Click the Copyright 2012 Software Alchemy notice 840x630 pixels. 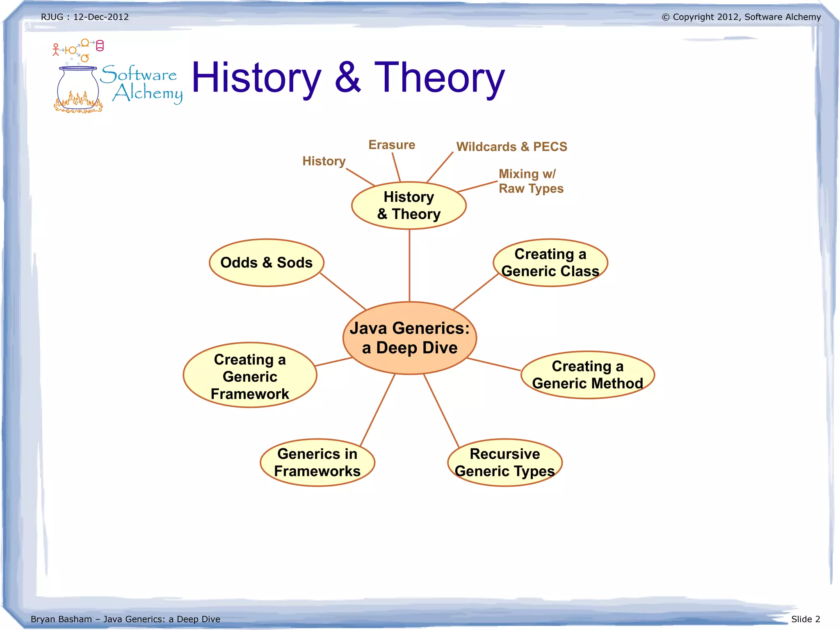tap(741, 17)
